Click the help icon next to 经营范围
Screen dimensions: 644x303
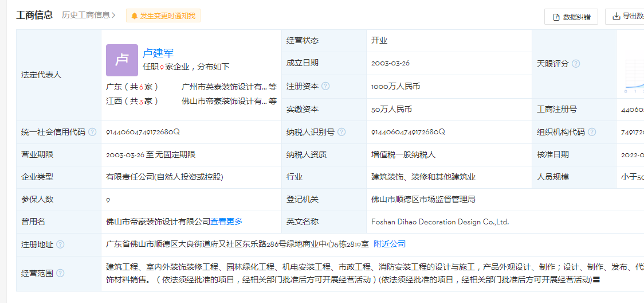coord(60,273)
